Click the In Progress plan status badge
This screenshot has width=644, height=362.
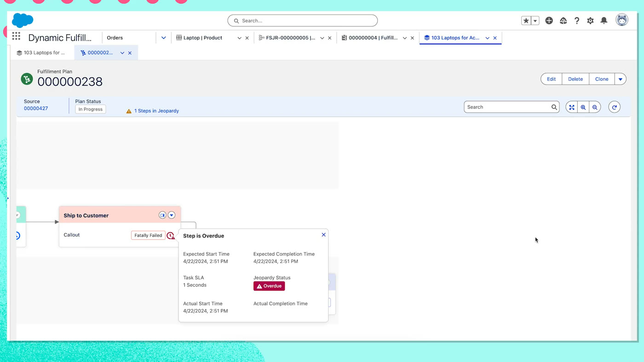[91, 109]
